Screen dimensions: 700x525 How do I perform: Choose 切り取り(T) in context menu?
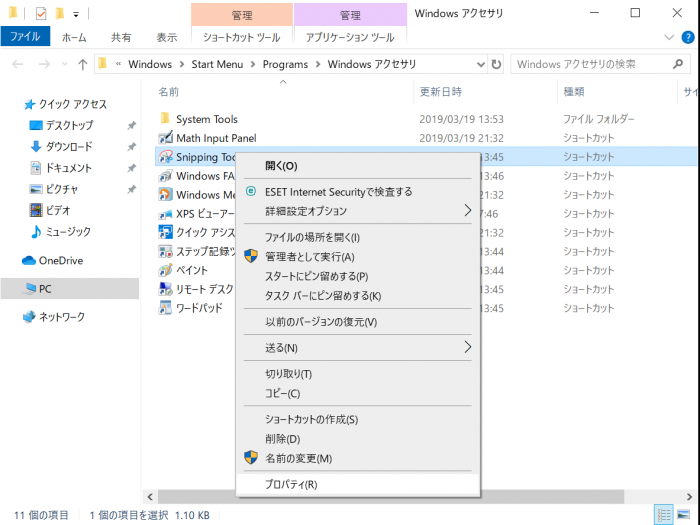tap(288, 374)
